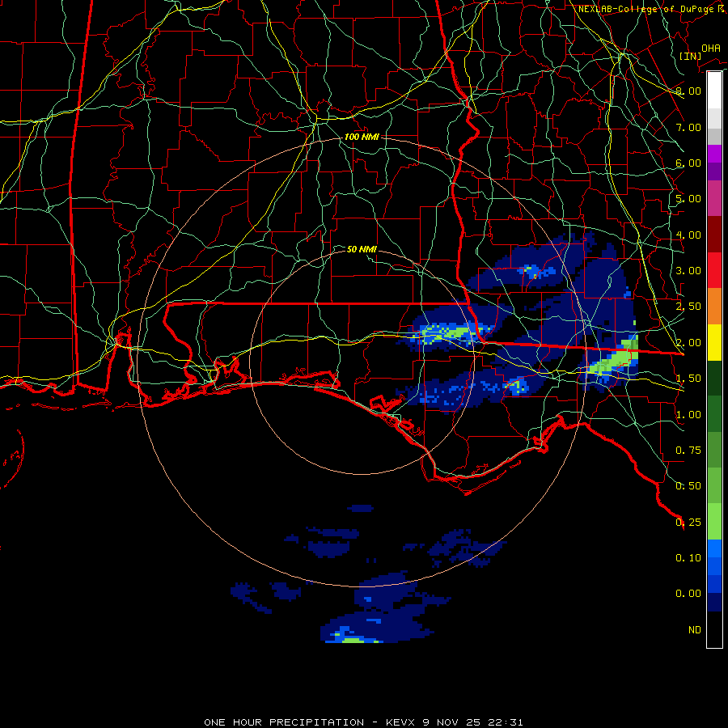Click the bright red 3.00 legend band
Image resolution: width=728 pixels, height=728 pixels.
(714, 270)
